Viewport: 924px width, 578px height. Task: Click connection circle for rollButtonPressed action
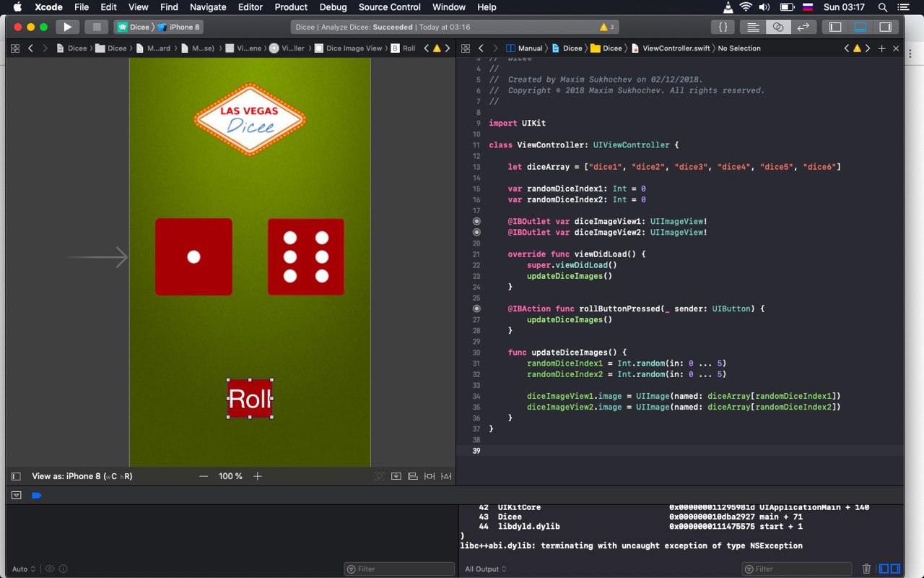point(476,309)
